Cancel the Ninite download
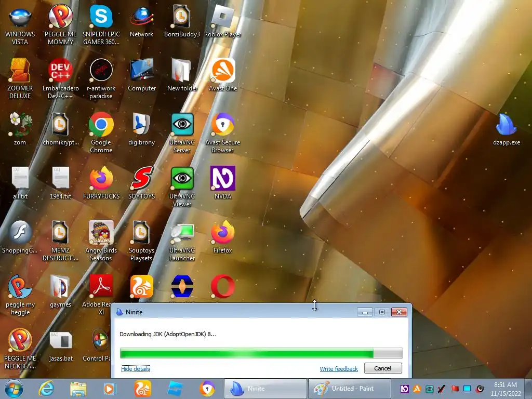The width and height of the screenshot is (532, 399). click(383, 368)
